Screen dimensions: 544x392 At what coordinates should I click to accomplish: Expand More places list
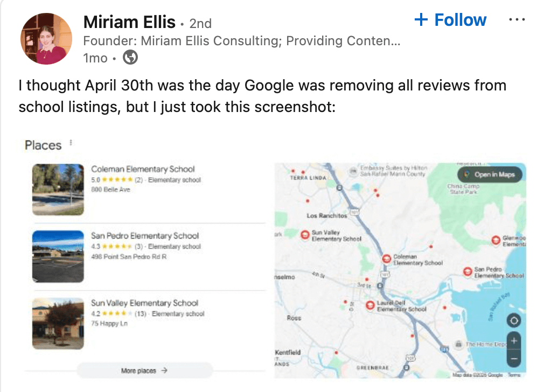[x=144, y=370]
